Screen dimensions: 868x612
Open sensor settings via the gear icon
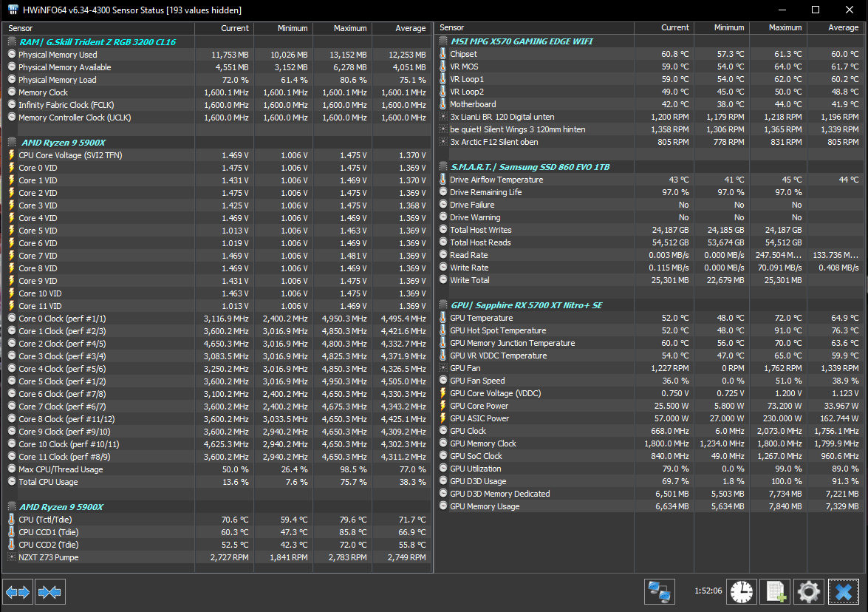click(808, 591)
